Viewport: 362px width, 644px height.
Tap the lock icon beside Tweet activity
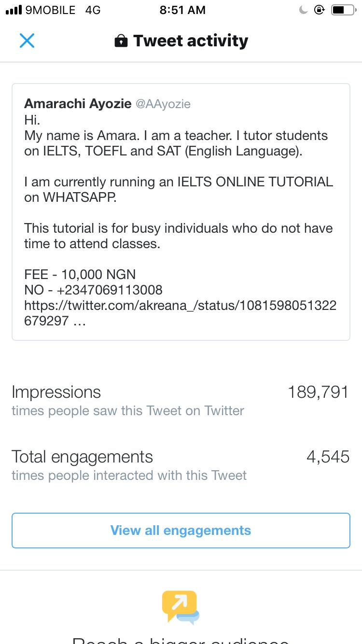pos(121,42)
